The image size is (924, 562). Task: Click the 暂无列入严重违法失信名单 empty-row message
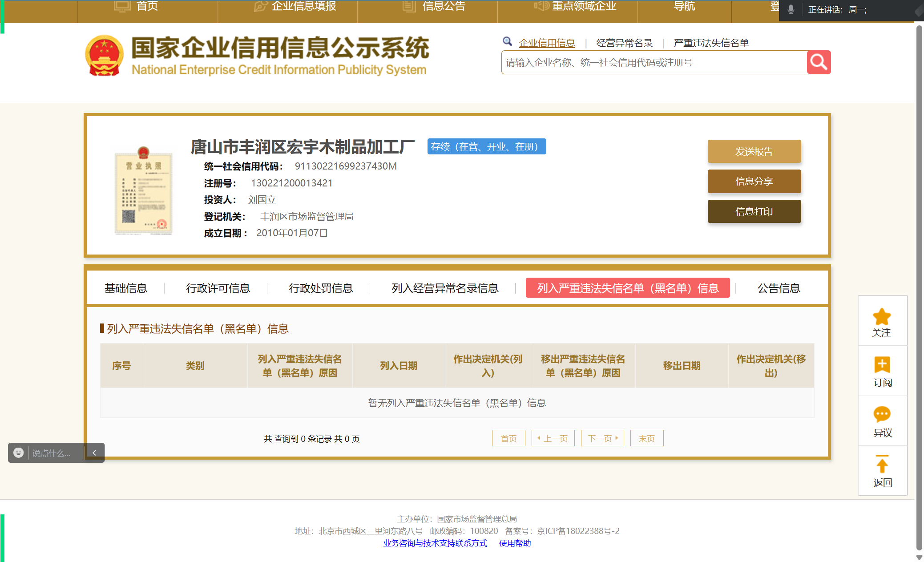[457, 403]
